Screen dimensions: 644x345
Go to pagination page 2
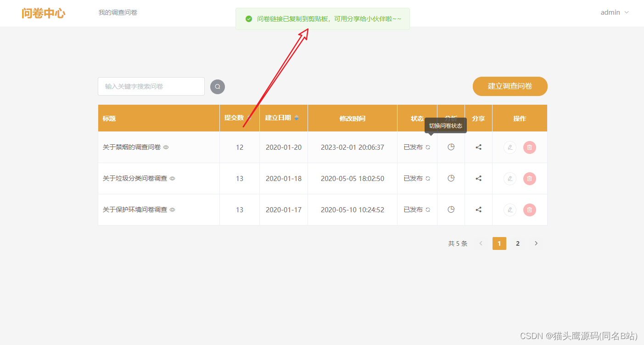tap(518, 243)
